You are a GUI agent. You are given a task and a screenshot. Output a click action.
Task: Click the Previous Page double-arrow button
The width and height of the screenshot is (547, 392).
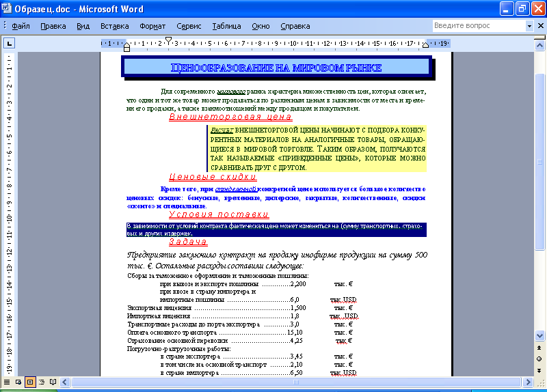(x=539, y=348)
